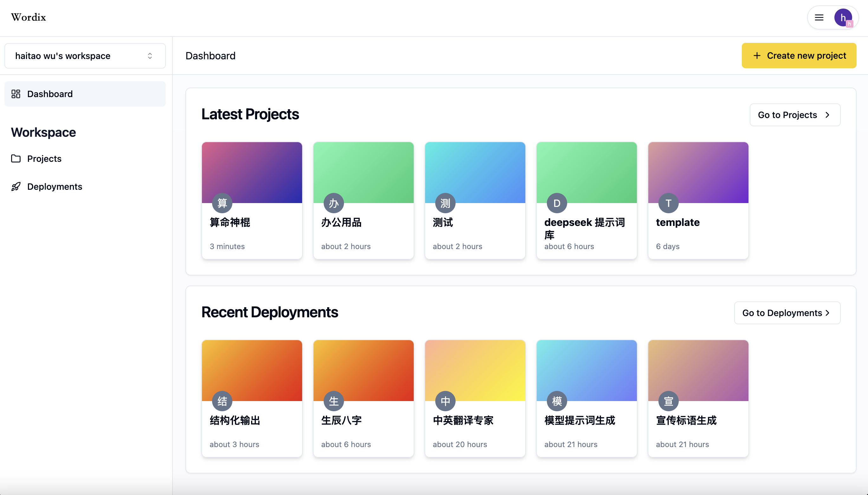Click the 算命神棍 project title

[x=230, y=222]
